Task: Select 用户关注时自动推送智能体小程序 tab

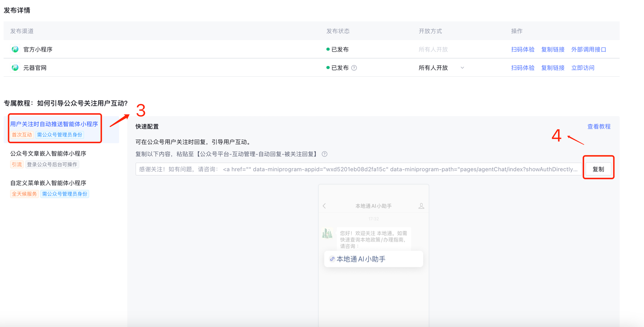Action: coord(54,124)
